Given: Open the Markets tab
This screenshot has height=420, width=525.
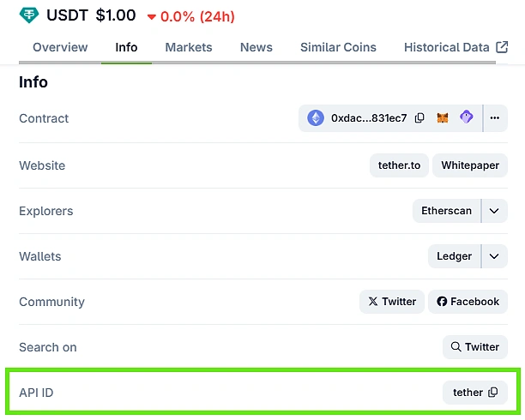Looking at the screenshot, I should point(189,47).
